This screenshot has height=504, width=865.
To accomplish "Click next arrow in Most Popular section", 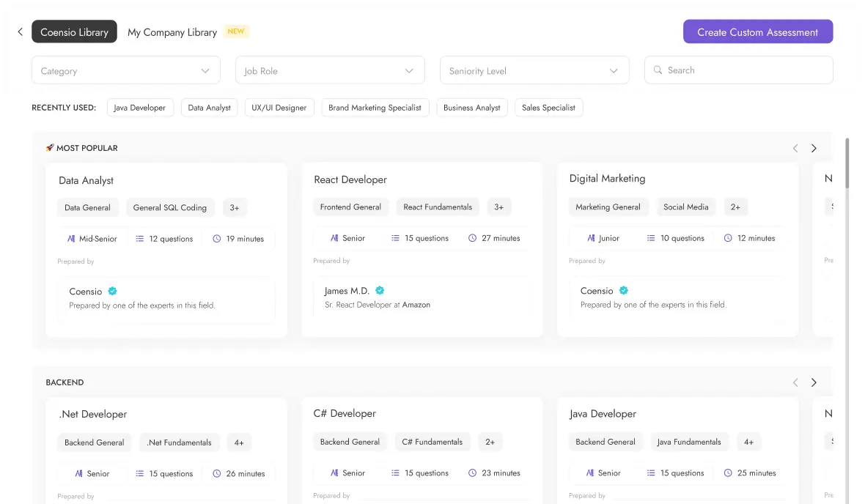I will coord(814,148).
